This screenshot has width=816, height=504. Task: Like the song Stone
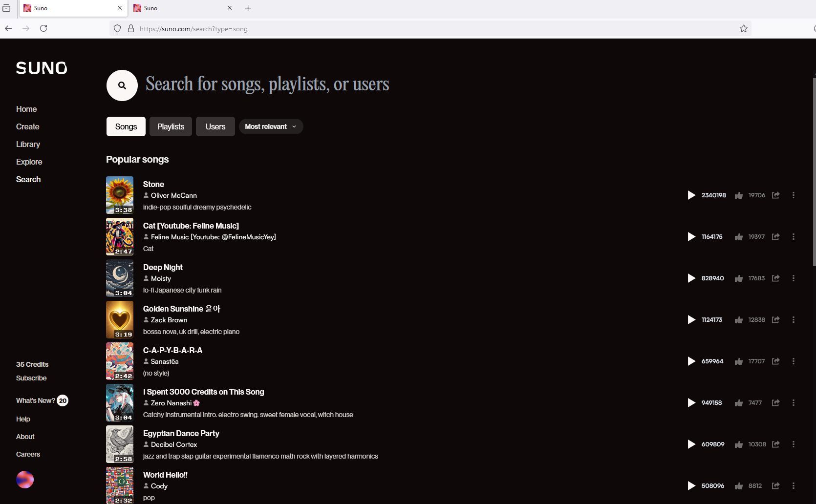(x=739, y=195)
